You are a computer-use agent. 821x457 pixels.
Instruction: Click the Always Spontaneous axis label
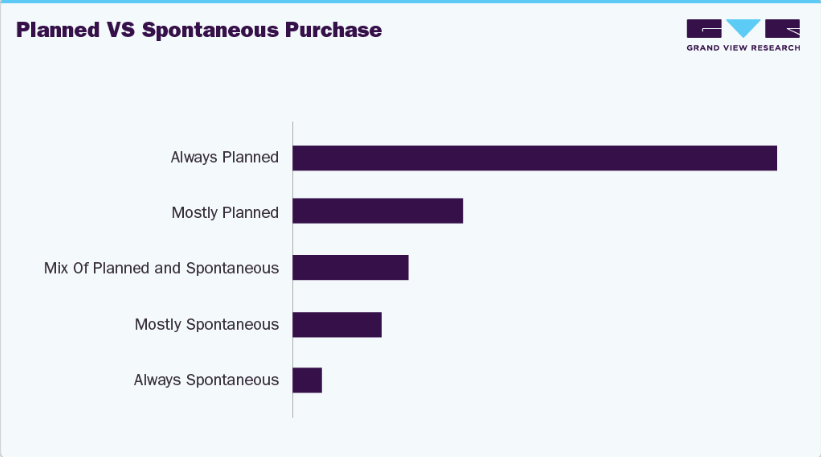[x=206, y=380]
